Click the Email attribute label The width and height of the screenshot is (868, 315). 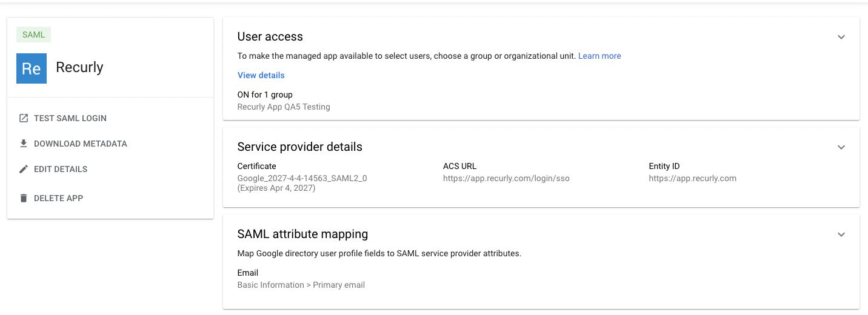click(x=248, y=273)
